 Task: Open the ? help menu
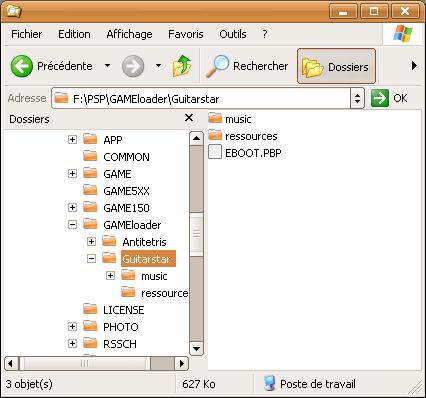pos(265,34)
